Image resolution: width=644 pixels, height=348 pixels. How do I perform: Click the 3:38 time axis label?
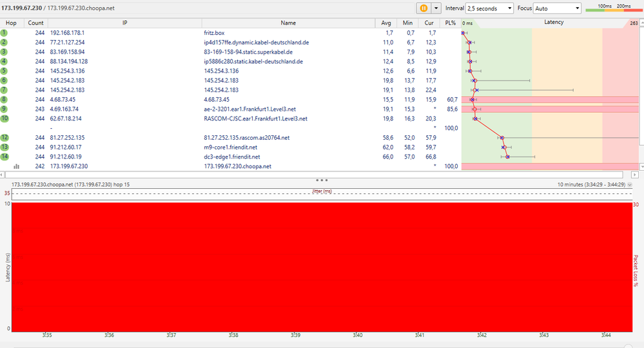tap(233, 335)
